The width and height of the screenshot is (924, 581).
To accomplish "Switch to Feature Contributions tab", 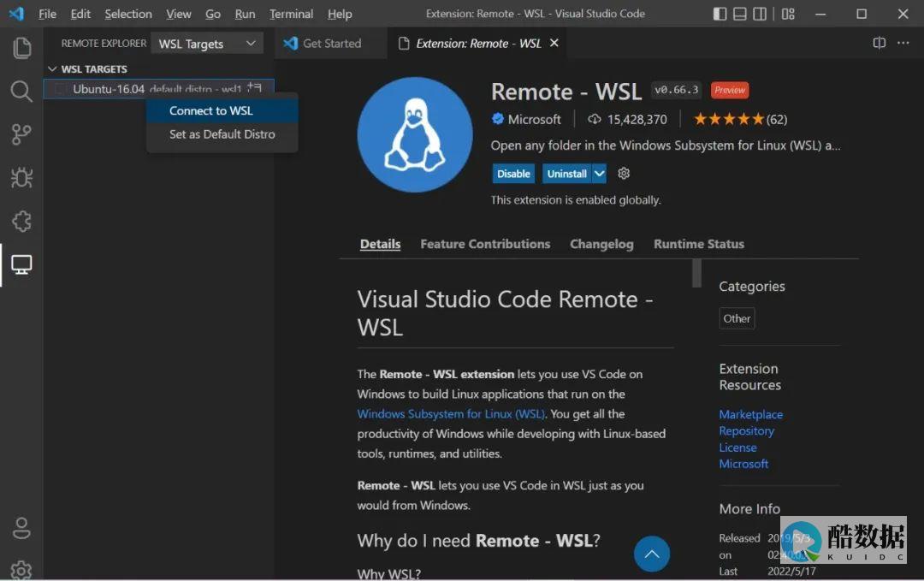I will pos(485,244).
